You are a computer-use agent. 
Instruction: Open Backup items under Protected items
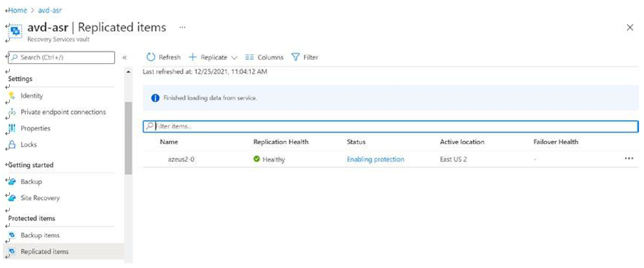(x=40, y=236)
